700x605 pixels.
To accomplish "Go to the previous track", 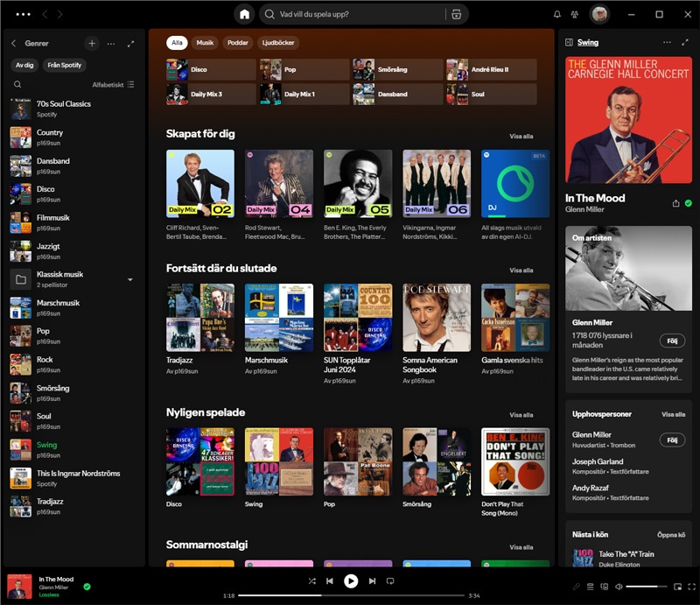I will pyautogui.click(x=330, y=580).
